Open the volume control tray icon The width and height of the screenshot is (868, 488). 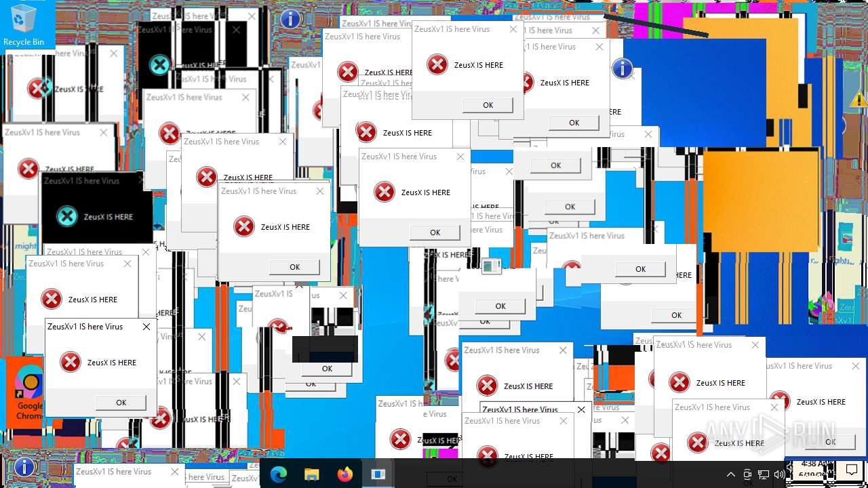coord(780,474)
